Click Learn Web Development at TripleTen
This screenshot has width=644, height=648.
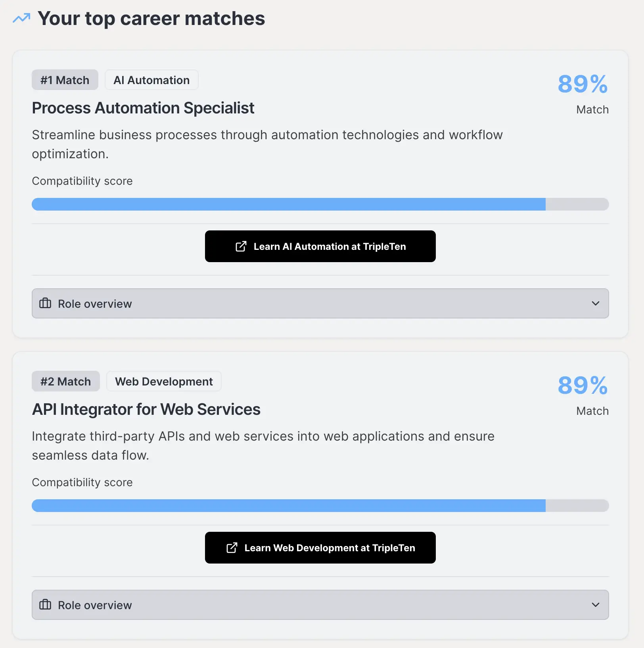[x=329, y=548]
